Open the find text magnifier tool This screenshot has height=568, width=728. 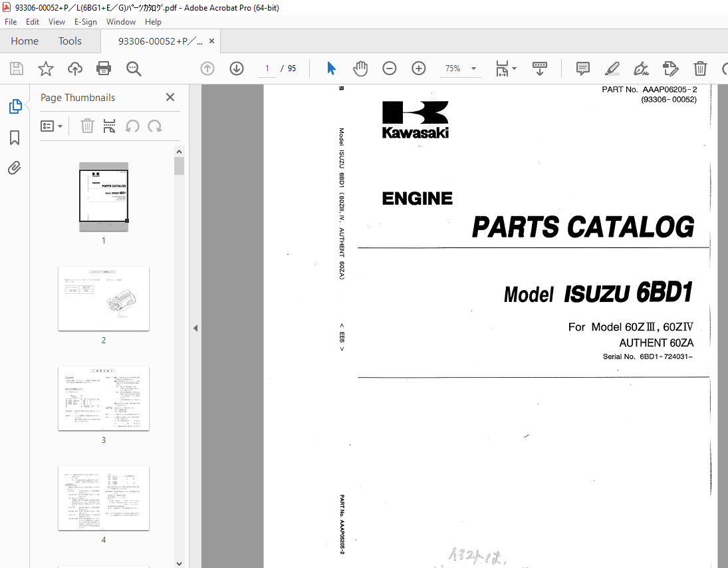(x=134, y=69)
